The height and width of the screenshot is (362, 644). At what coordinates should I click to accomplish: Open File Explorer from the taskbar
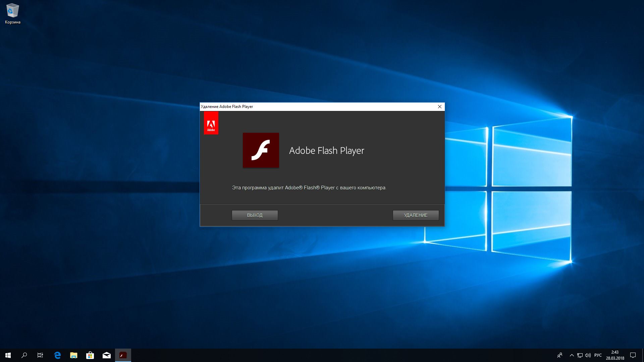(73, 355)
